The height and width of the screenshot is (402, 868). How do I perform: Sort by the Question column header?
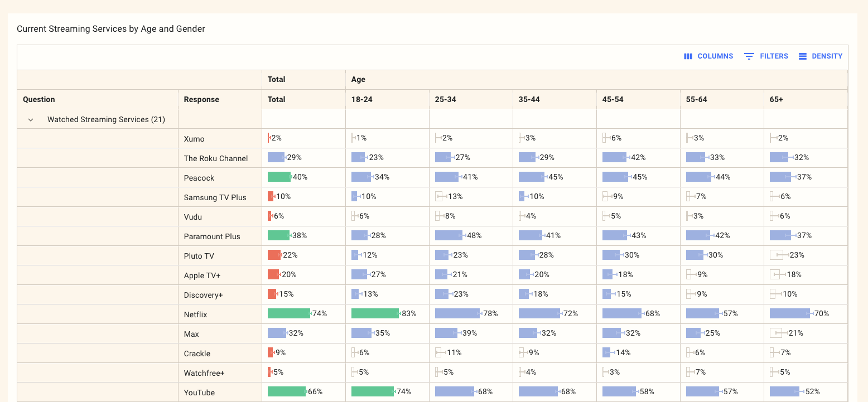tap(39, 99)
